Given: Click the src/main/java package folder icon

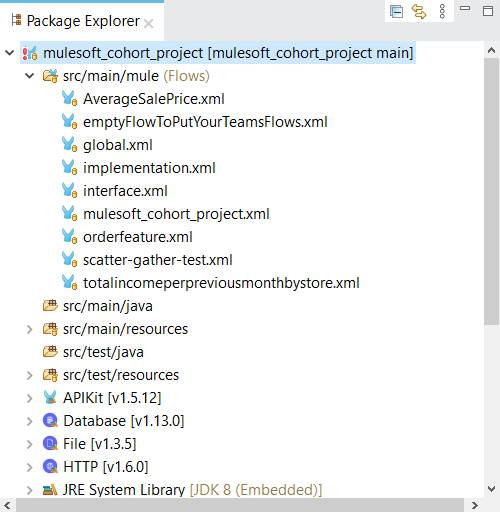Looking at the screenshot, I should [50, 306].
